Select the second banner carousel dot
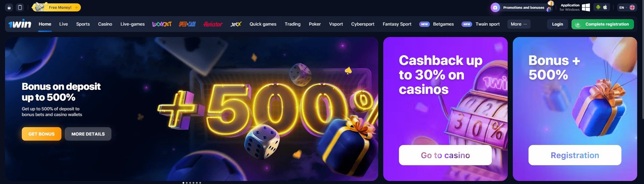Image resolution: width=644 pixels, height=184 pixels. [x=187, y=183]
